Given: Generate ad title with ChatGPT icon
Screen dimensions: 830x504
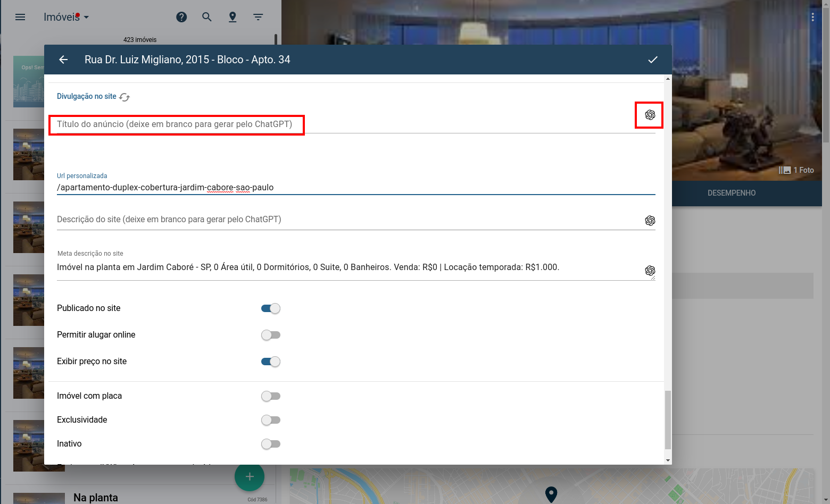Looking at the screenshot, I should 650,115.
